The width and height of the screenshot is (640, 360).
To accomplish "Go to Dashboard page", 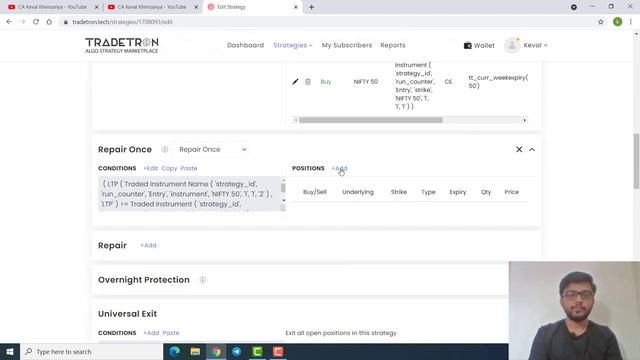I will 245,45.
